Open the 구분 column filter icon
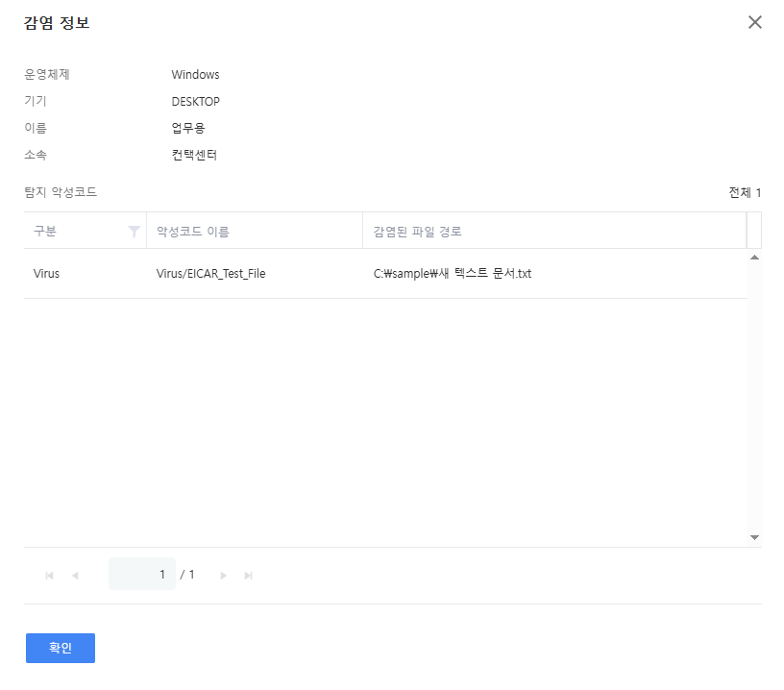The width and height of the screenshot is (784, 690). point(134,232)
